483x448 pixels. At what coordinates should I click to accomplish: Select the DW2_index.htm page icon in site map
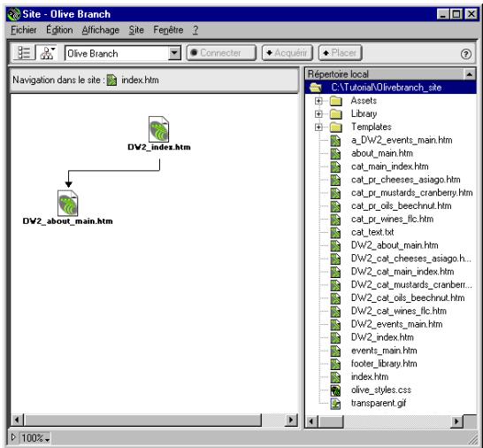point(158,129)
